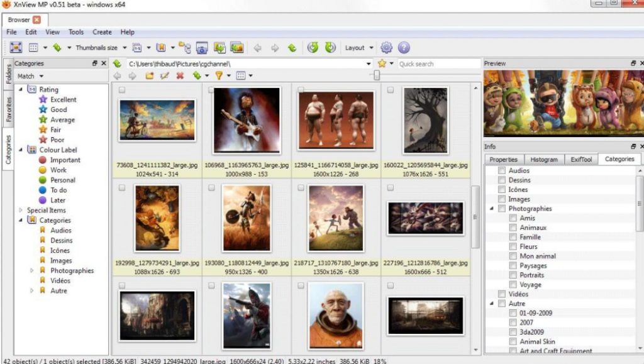Screen dimensions: 644x364
Task: Click the folder tree search icon
Action: (184, 48)
